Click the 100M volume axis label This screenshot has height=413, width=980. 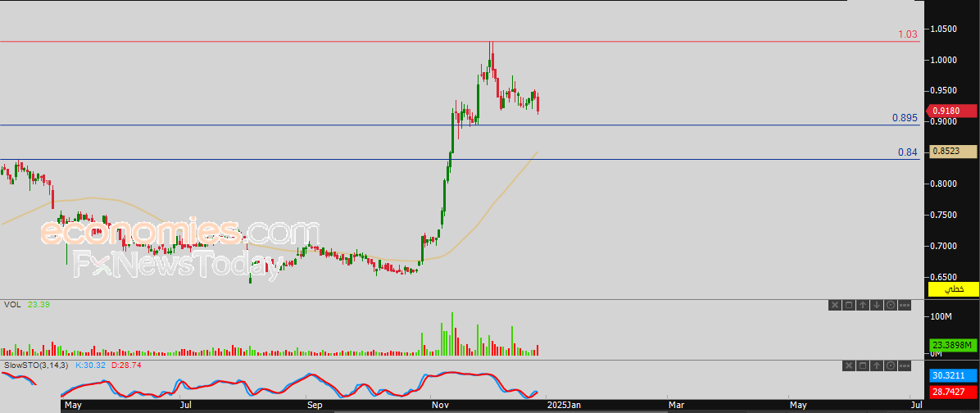tap(941, 317)
